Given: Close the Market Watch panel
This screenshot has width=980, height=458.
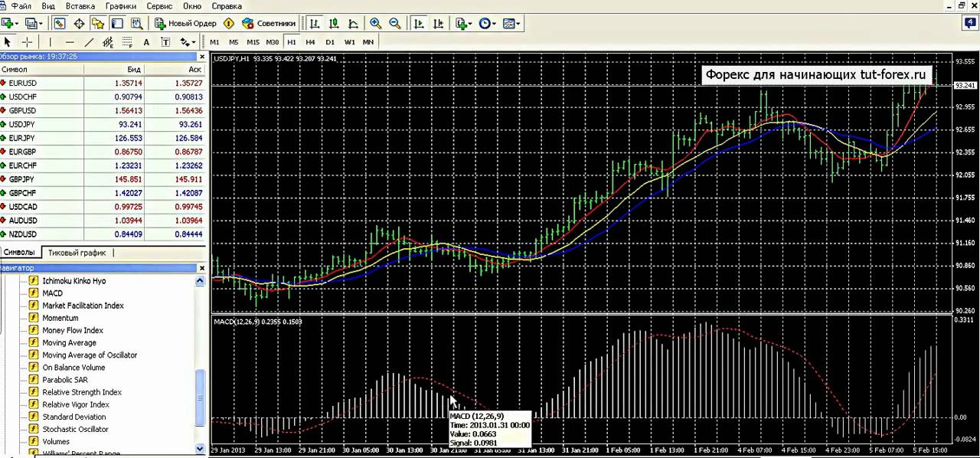Looking at the screenshot, I should 202,56.
